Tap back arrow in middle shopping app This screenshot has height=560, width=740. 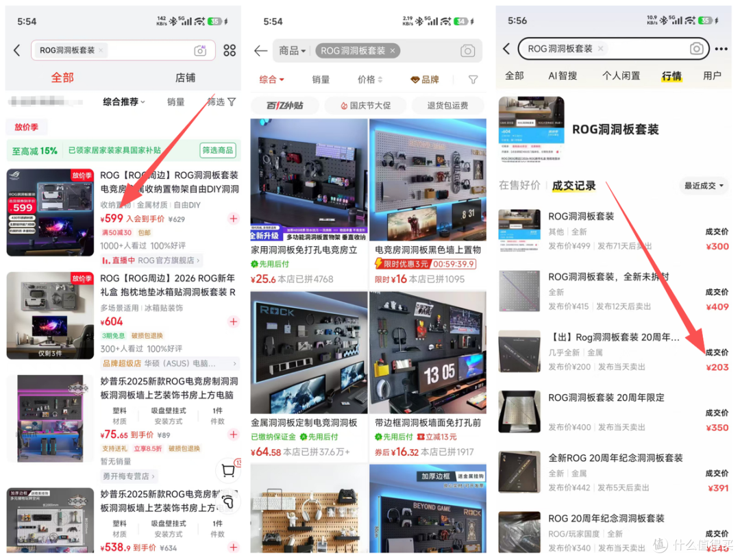[x=260, y=51]
